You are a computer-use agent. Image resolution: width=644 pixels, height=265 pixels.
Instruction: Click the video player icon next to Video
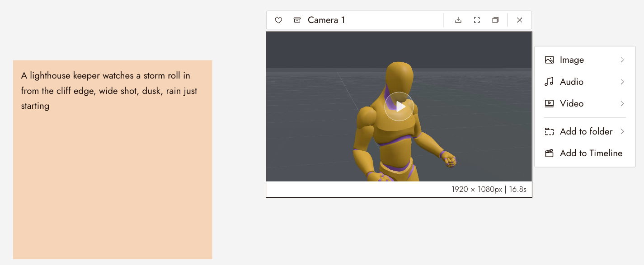[x=549, y=103]
